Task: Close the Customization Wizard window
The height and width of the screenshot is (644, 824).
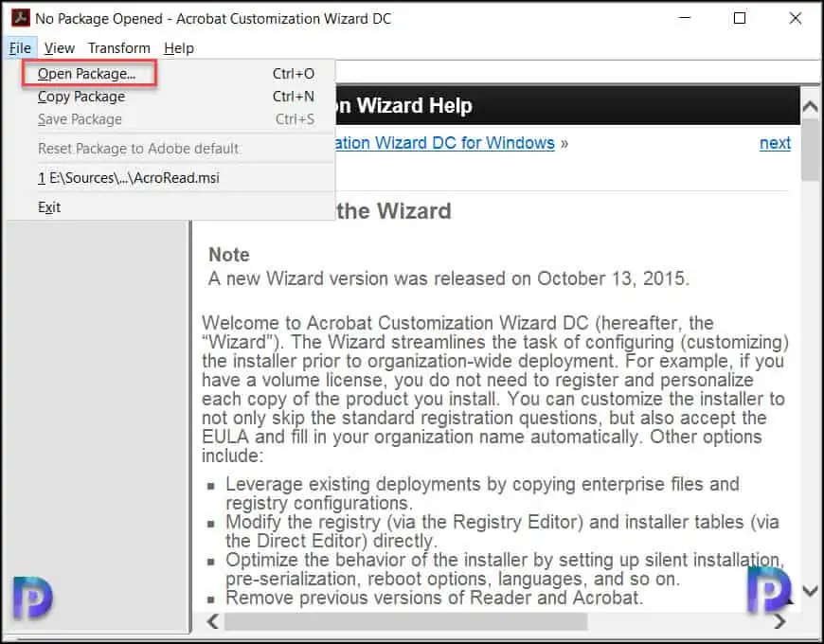Action: pos(795,18)
